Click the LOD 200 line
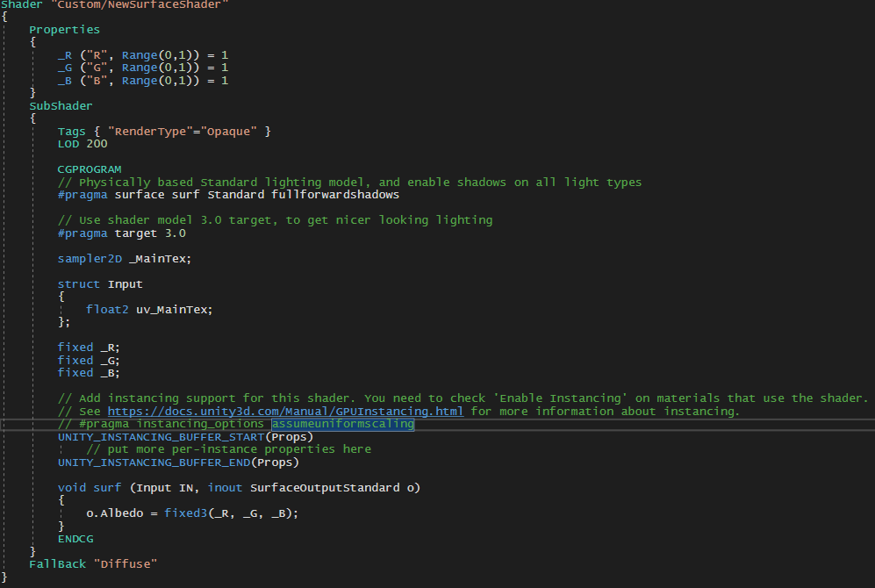Viewport: 875px width, 588px height. tap(82, 144)
